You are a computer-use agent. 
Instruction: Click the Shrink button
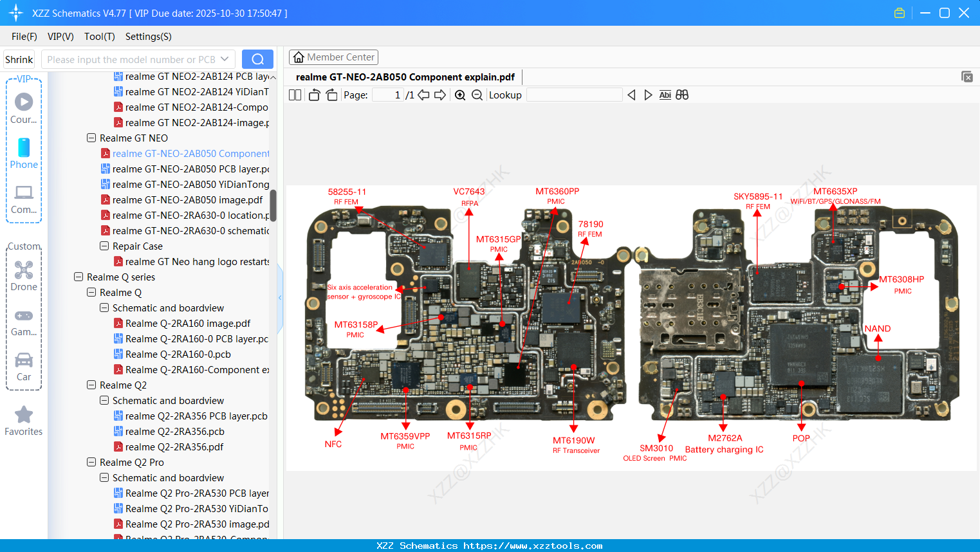19,59
